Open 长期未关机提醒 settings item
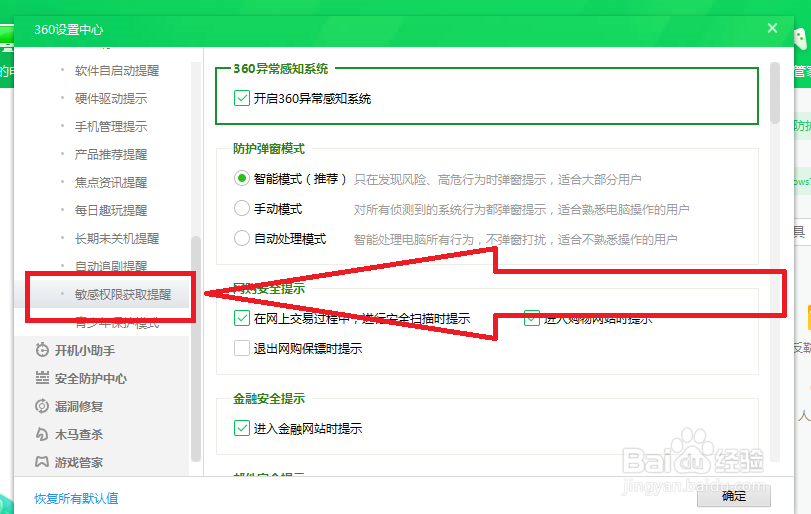The height and width of the screenshot is (514, 811). [117, 238]
